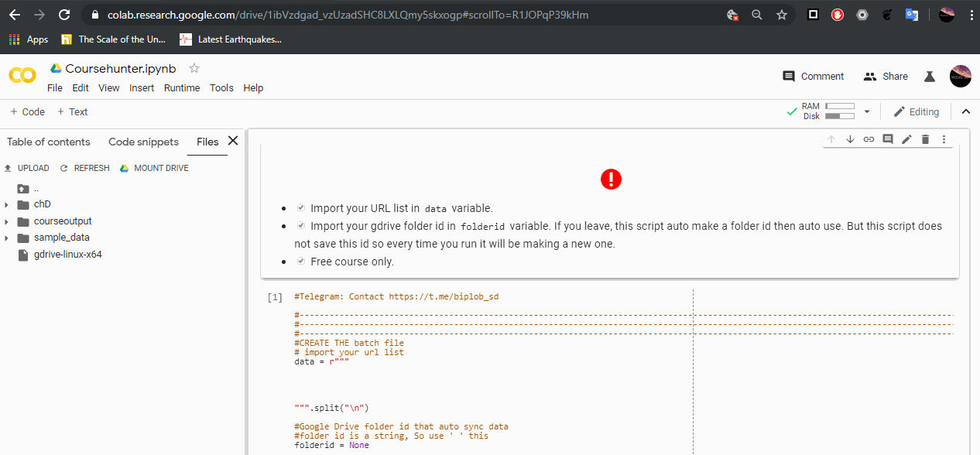Add a new Code cell

(x=27, y=111)
